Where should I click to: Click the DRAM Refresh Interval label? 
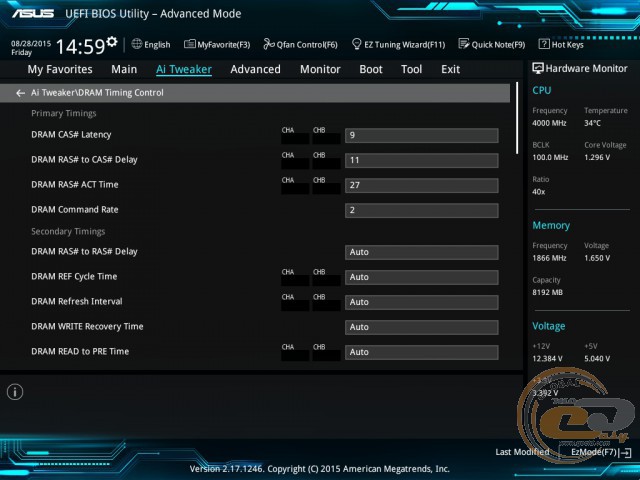[77, 302]
